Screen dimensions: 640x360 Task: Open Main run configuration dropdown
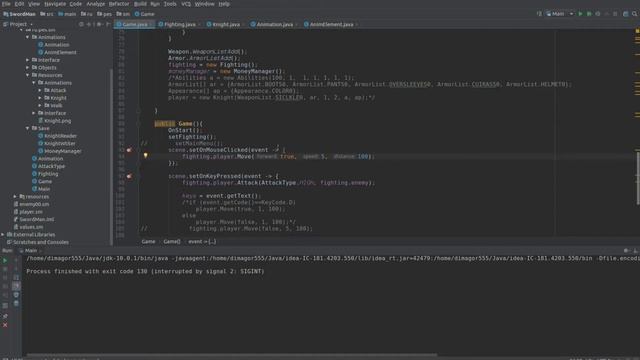(x=560, y=14)
